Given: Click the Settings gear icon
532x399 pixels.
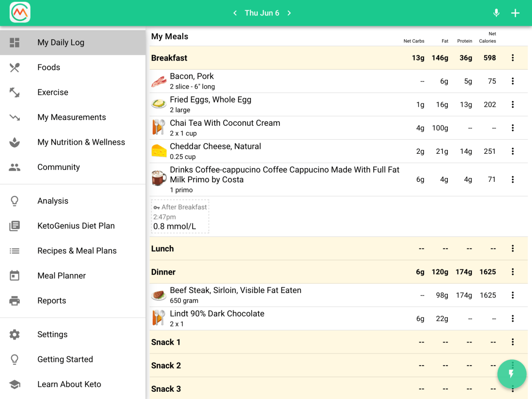Looking at the screenshot, I should [x=15, y=334].
